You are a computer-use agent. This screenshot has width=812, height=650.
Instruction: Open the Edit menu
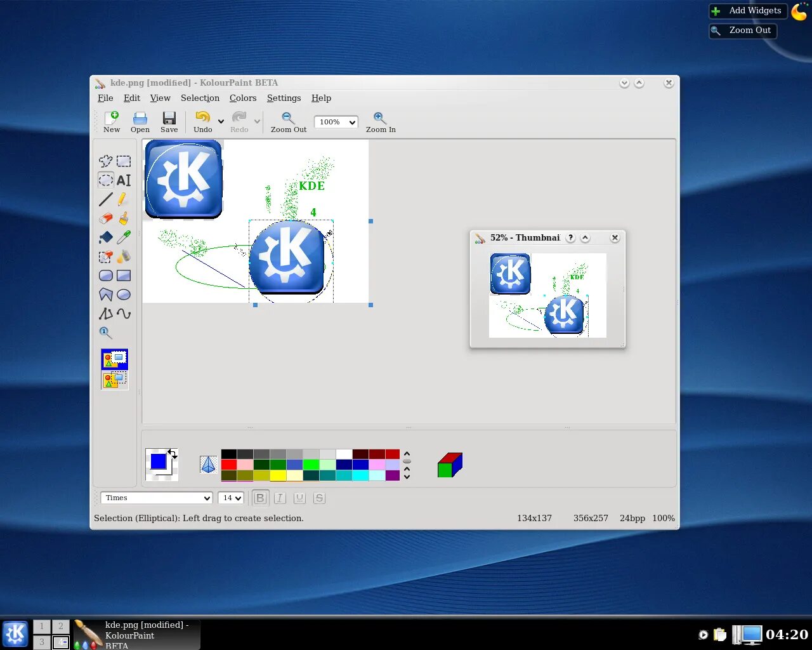132,98
